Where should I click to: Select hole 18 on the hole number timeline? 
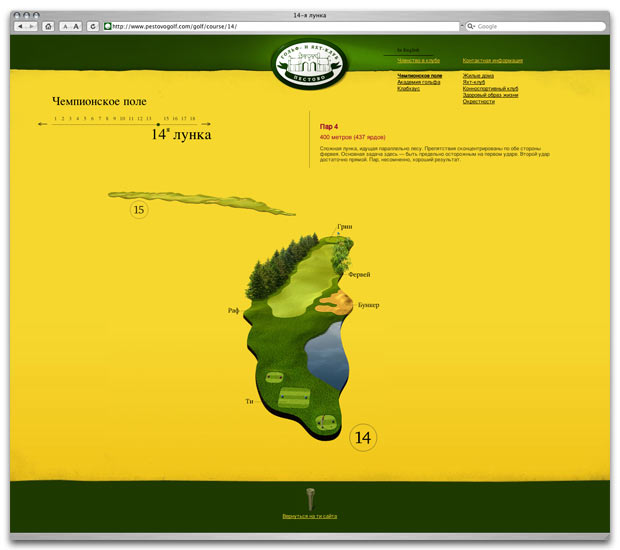192,118
